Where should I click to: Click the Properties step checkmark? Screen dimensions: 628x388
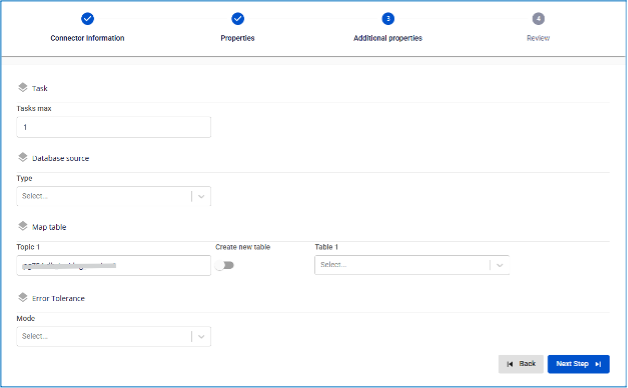tap(238, 18)
